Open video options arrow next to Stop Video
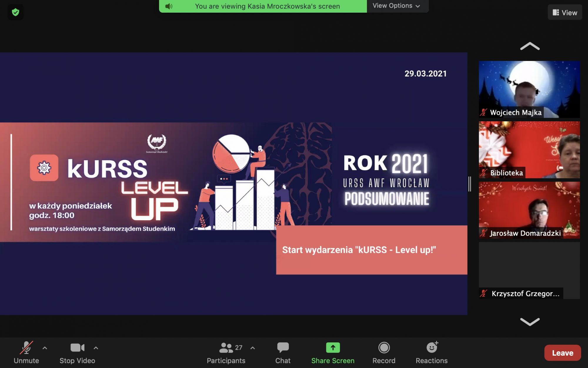Image resolution: width=588 pixels, height=368 pixels. 96,348
